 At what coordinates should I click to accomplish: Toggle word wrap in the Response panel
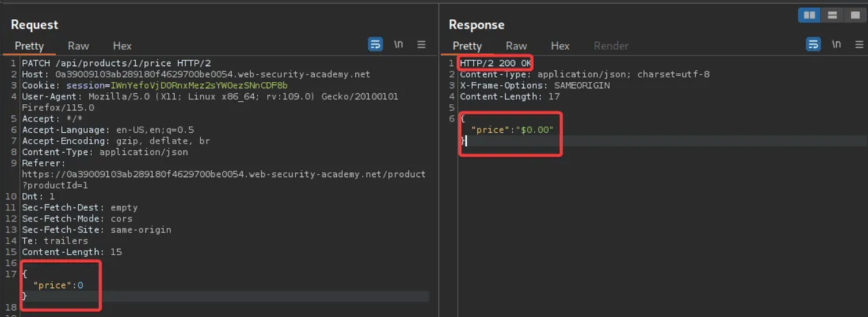(x=813, y=44)
